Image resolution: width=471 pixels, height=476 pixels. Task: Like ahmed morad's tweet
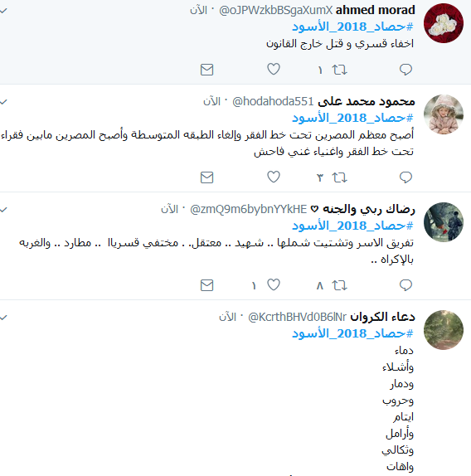(274, 69)
